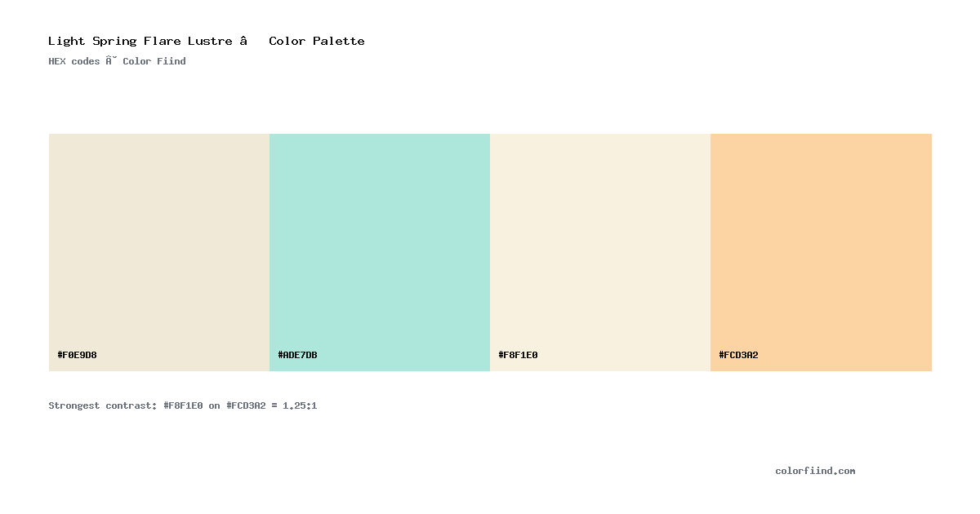Viewport: 980px width, 514px height.
Task: Click the #ADE7DB hex code label
Action: 298,355
